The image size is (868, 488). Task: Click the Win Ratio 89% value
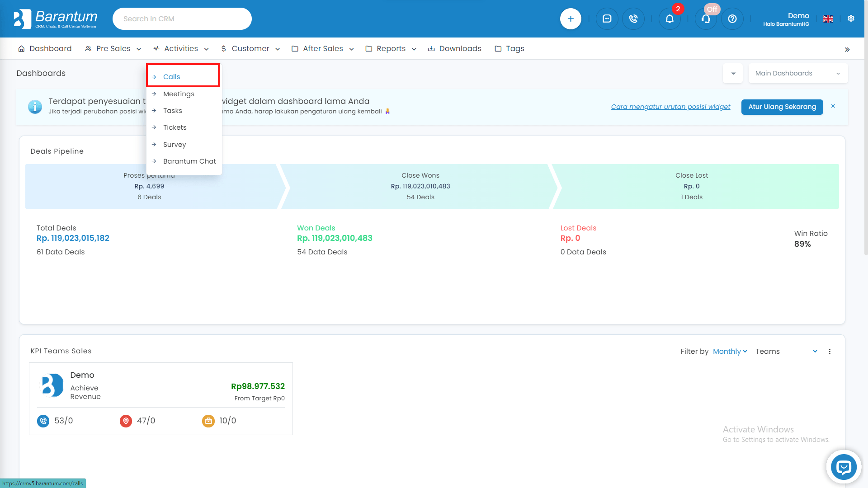[802, 244]
